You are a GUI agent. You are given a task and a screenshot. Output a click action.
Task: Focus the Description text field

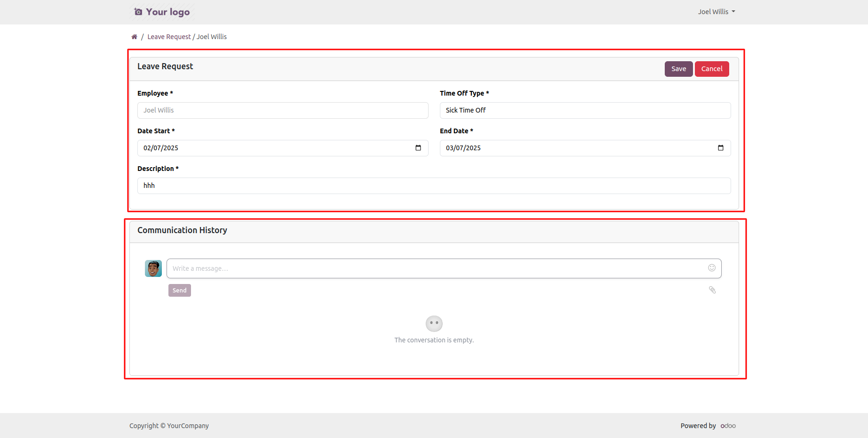point(433,186)
